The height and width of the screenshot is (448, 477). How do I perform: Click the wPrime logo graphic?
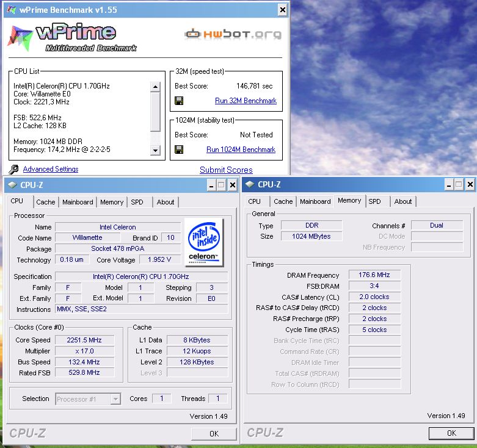72,37
